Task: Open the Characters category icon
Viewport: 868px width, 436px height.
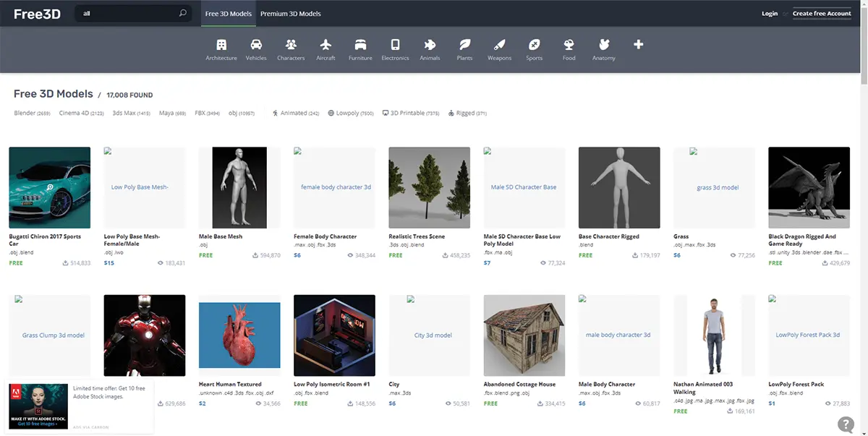Action: (291, 45)
